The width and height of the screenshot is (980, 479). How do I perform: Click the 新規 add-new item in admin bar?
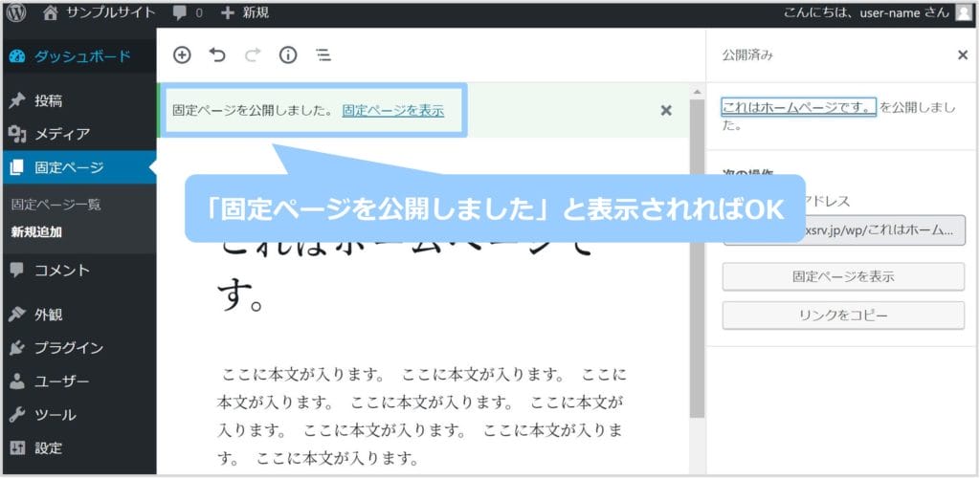[x=245, y=12]
